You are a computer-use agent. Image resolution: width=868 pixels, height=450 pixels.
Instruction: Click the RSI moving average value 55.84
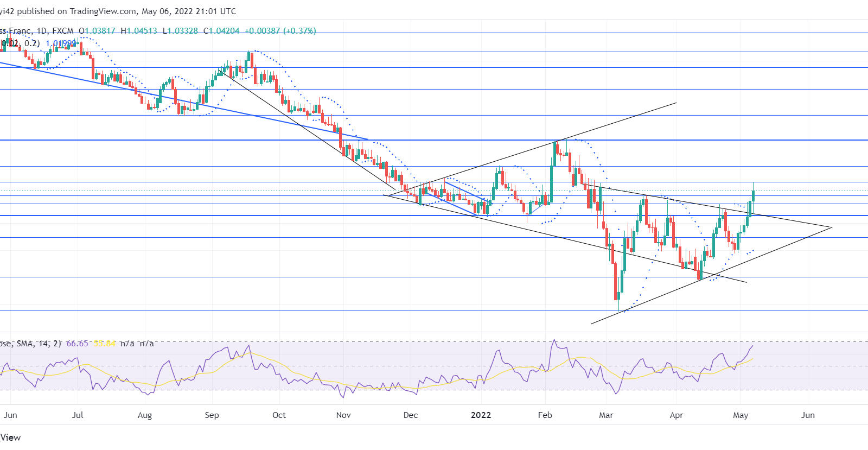105,344
